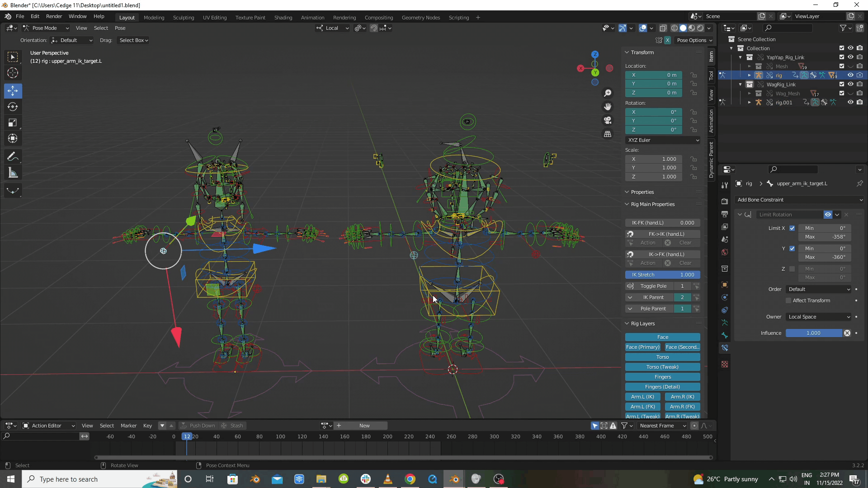Toggle Limit X checkbox
This screenshot has height=488, width=868.
point(792,228)
